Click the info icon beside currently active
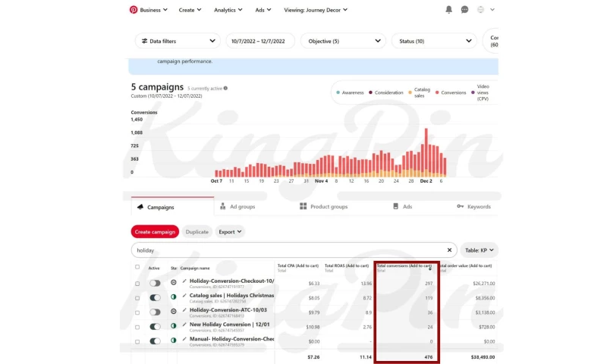Screen dimensions: 607x364 click(225, 88)
